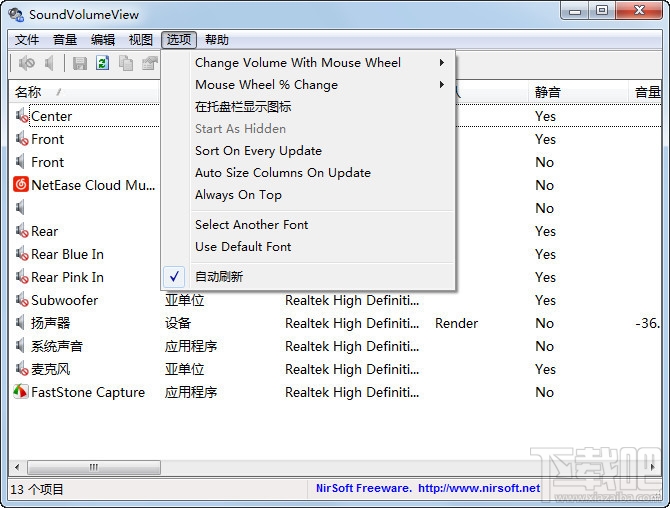Sort by the 名称 column header
This screenshot has width=670, height=508.
click(x=84, y=92)
